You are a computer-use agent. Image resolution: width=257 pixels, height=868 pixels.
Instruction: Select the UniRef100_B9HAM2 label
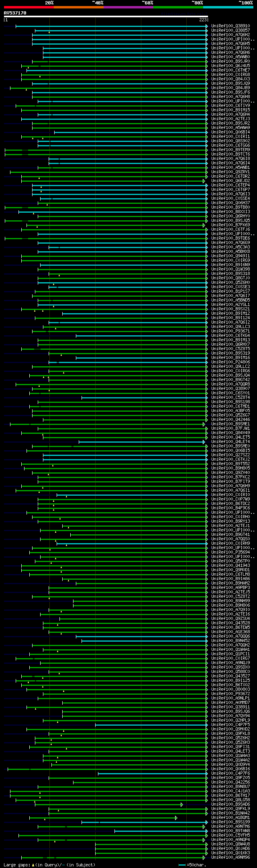(x=230, y=583)
